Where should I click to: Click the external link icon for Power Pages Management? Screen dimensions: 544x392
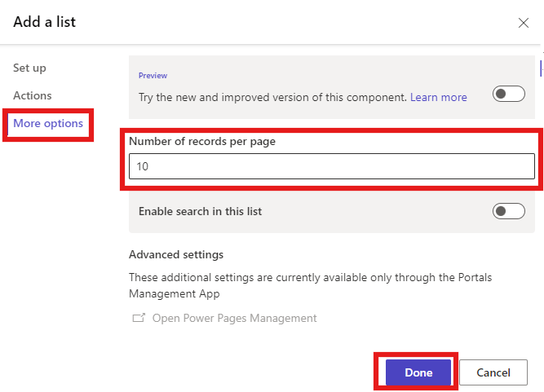click(138, 318)
